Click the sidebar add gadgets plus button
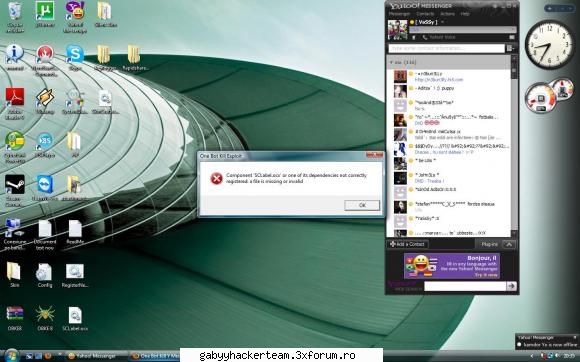The image size is (580, 362). point(550,8)
